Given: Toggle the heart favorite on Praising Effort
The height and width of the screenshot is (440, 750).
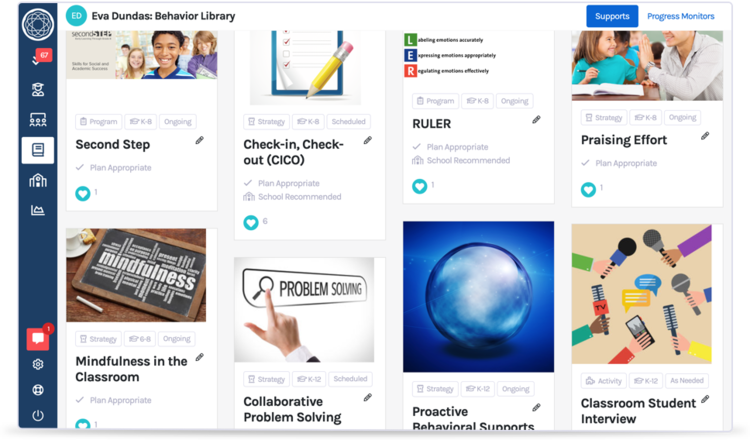Looking at the screenshot, I should coord(588,189).
